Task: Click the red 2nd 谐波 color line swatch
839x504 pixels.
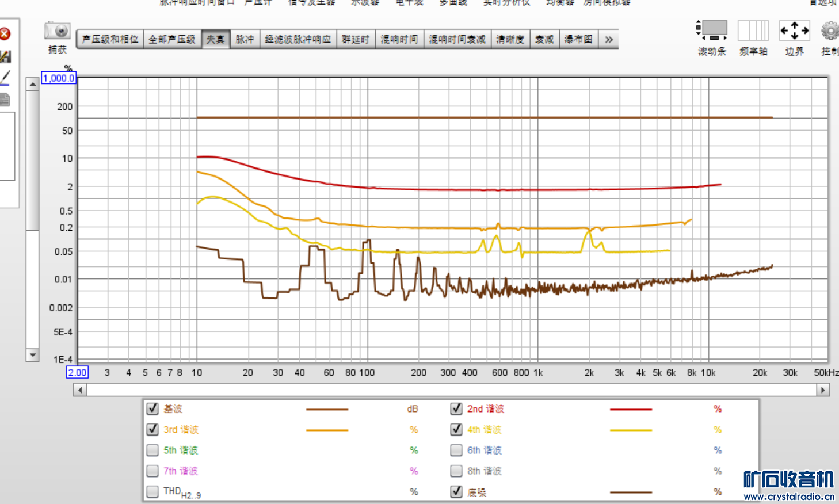Action: coord(631,409)
